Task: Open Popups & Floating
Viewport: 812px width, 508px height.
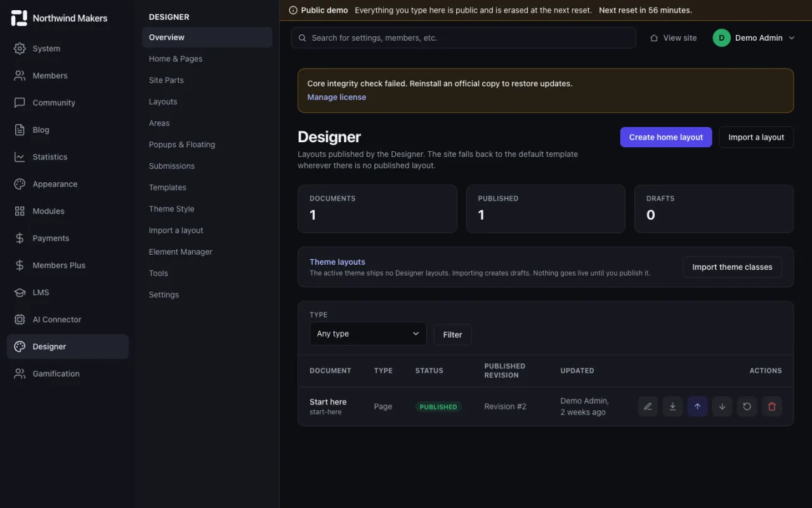Action: coord(207,145)
